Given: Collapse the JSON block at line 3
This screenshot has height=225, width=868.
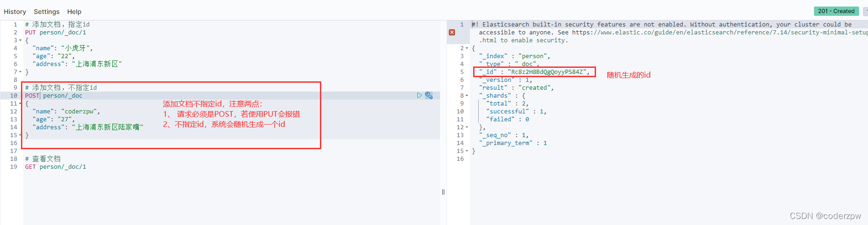Looking at the screenshot, I should pyautogui.click(x=20, y=40).
